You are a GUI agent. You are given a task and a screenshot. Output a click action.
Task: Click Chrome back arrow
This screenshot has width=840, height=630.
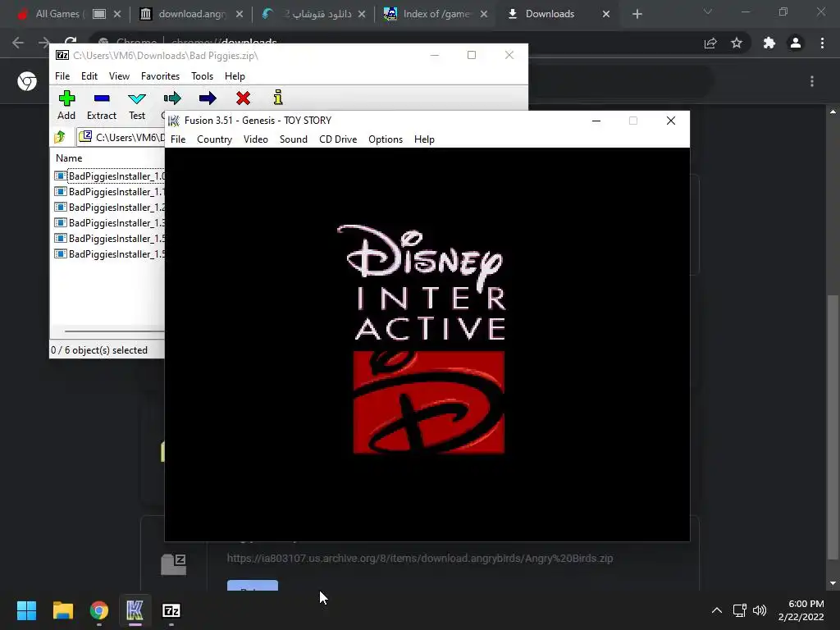(x=18, y=43)
